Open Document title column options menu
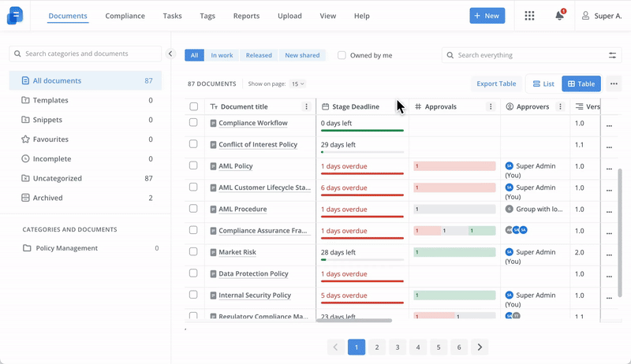This screenshot has width=631, height=364. 307,106
